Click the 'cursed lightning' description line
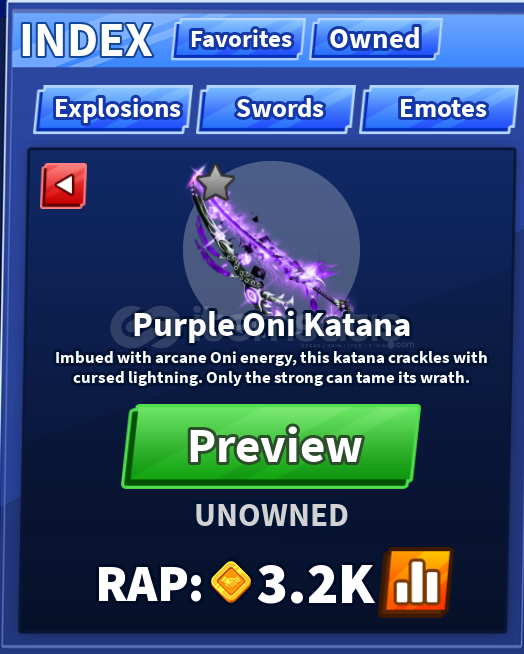Image resolution: width=524 pixels, height=654 pixels. click(x=271, y=378)
